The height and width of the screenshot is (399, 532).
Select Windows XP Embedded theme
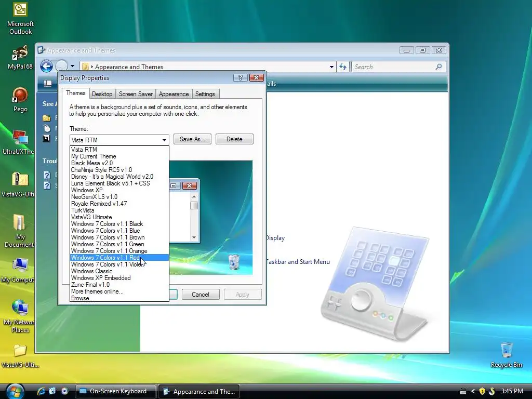(x=119, y=278)
